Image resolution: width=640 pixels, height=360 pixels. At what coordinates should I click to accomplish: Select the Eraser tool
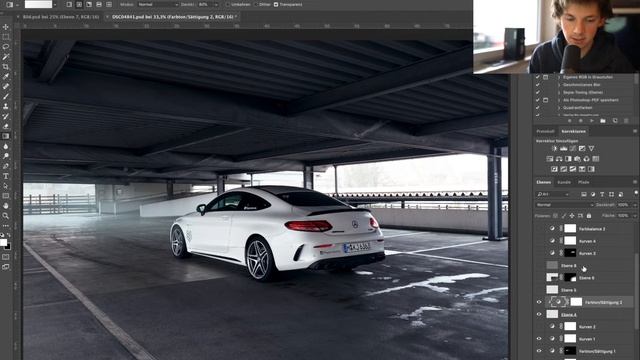(6, 126)
